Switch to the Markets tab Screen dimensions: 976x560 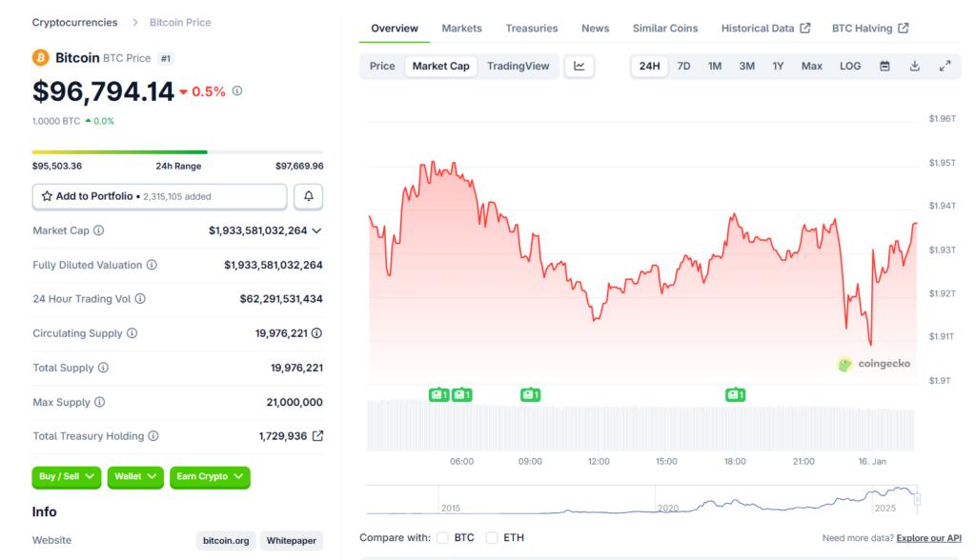[461, 29]
